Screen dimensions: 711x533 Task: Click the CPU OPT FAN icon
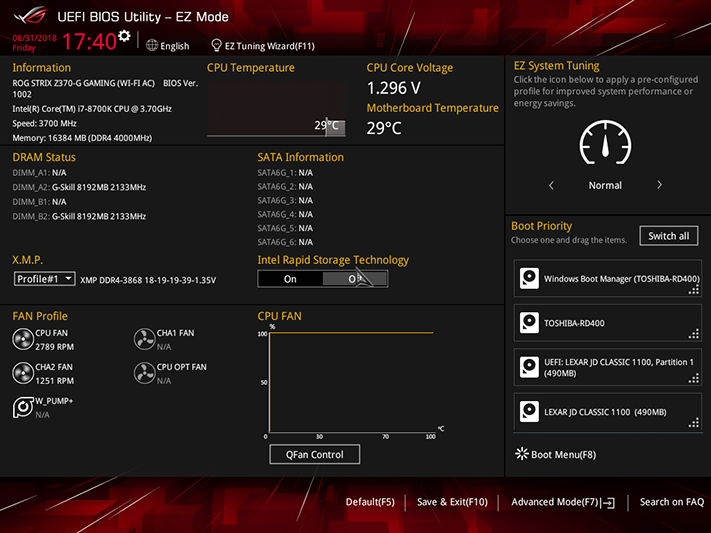tap(144, 373)
